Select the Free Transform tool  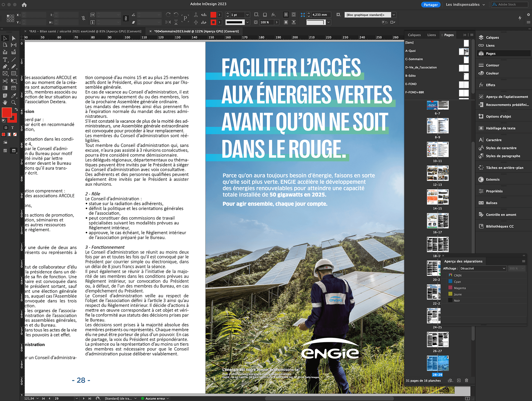(14, 81)
